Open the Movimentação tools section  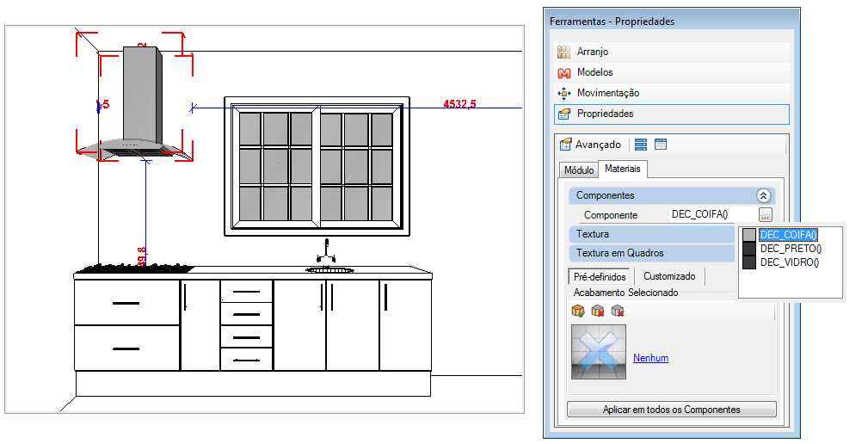tap(672, 93)
